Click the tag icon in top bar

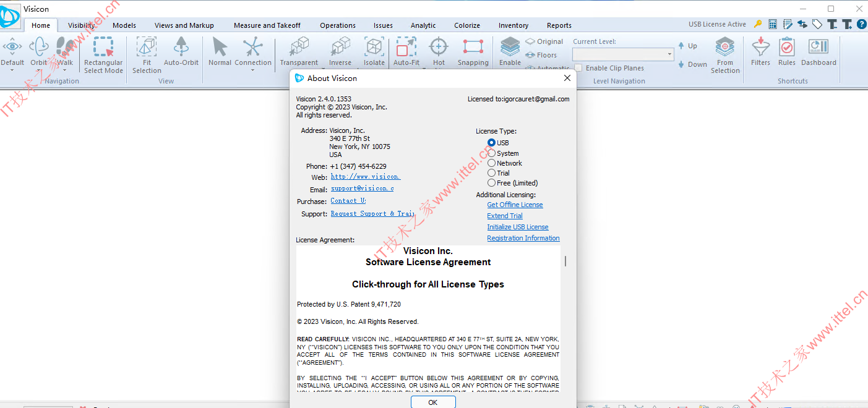tap(817, 24)
